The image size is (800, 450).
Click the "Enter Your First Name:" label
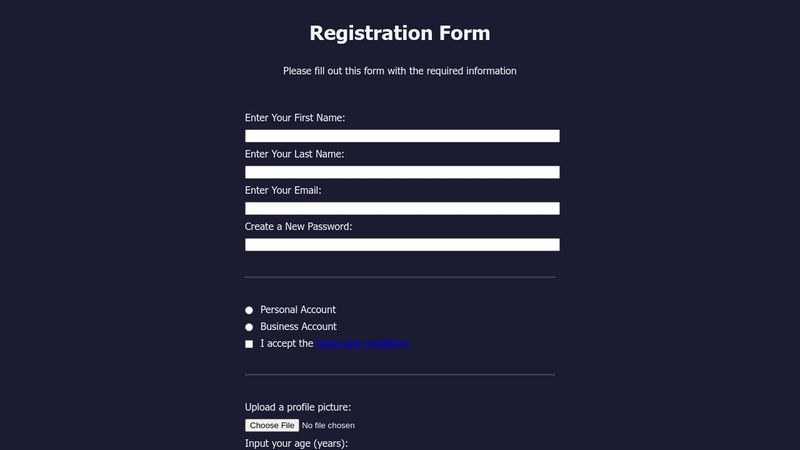[295, 118]
